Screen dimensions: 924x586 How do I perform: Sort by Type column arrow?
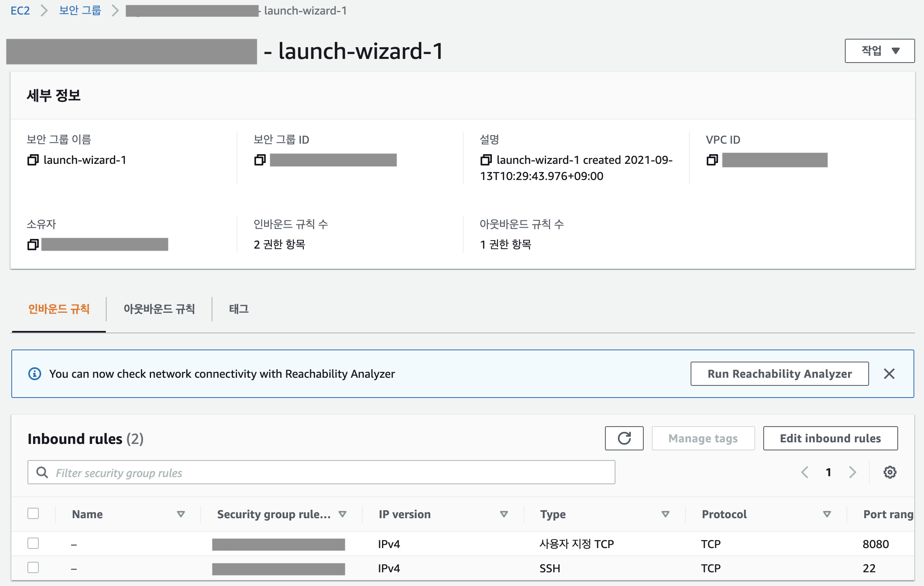click(x=666, y=514)
